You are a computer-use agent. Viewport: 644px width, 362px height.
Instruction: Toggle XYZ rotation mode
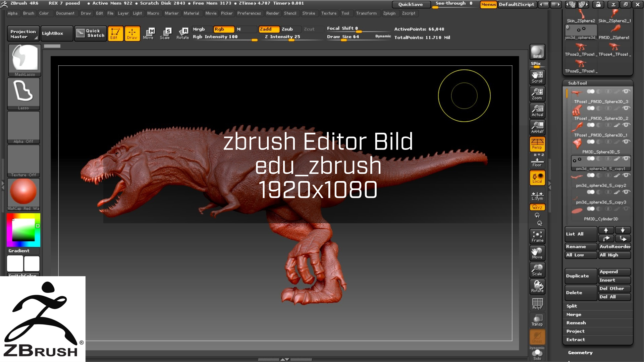[x=537, y=207]
